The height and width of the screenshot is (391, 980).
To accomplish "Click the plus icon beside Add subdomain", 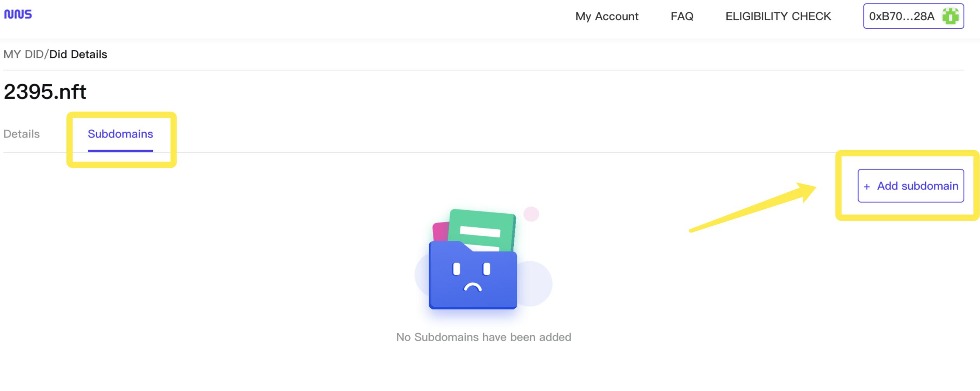I will tap(867, 187).
